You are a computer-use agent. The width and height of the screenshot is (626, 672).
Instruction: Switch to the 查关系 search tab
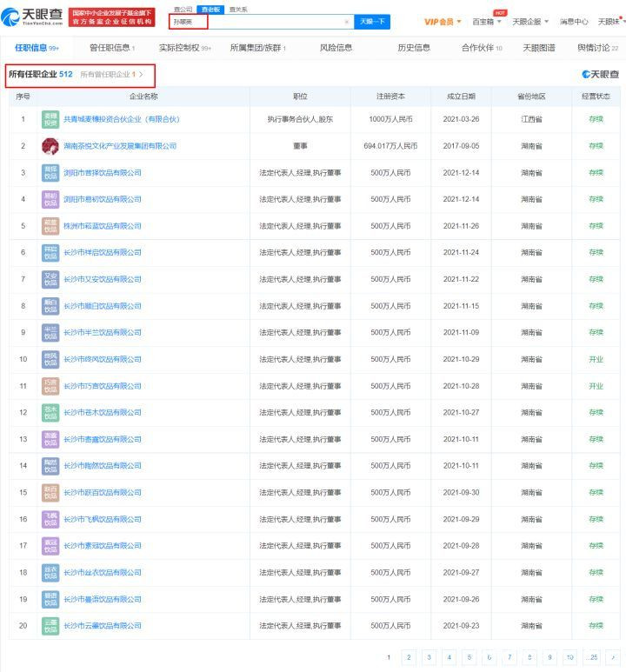[238, 9]
